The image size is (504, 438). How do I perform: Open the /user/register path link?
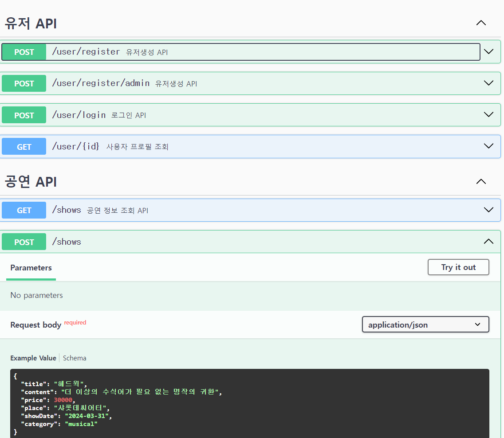tap(86, 52)
